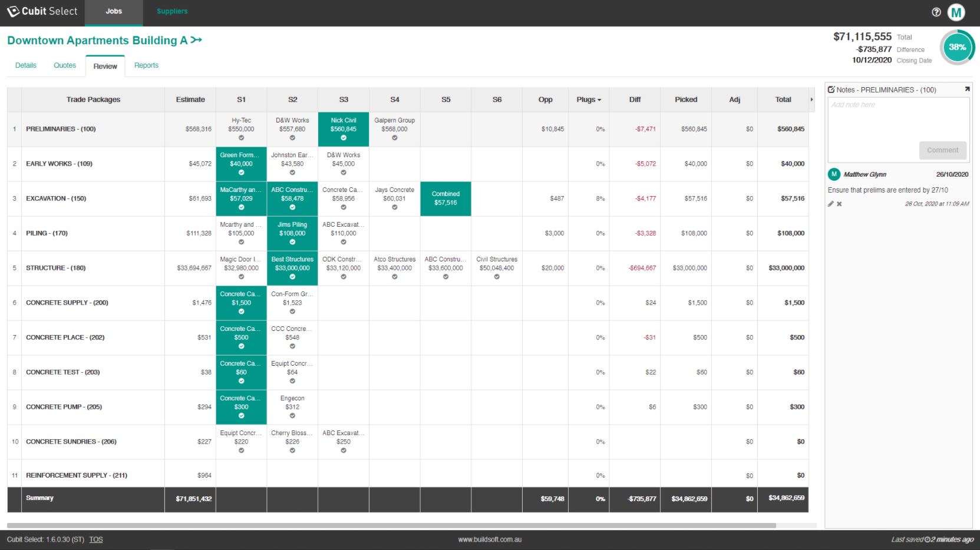Select the CONCRETE PUMP - (205) row
The image size is (980, 550).
tap(408, 407)
